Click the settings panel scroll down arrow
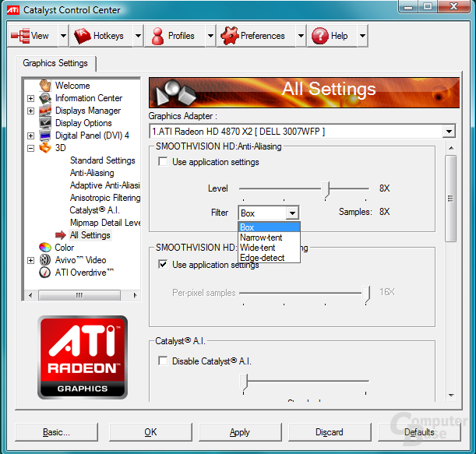This screenshot has width=476, height=454. tap(451, 395)
